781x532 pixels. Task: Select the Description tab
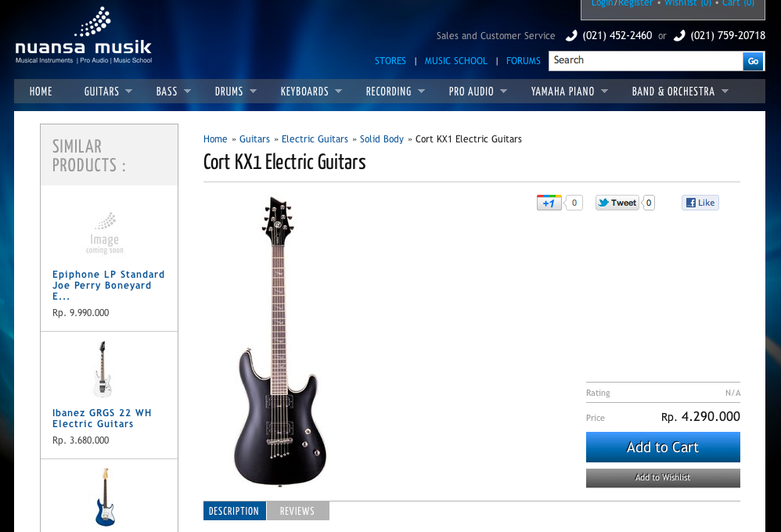tap(234, 511)
